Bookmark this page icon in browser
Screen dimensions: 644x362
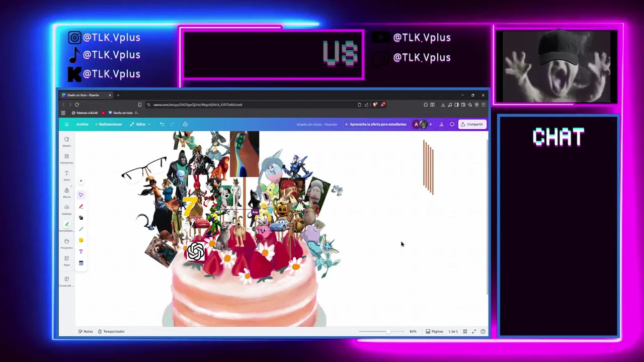point(139,105)
